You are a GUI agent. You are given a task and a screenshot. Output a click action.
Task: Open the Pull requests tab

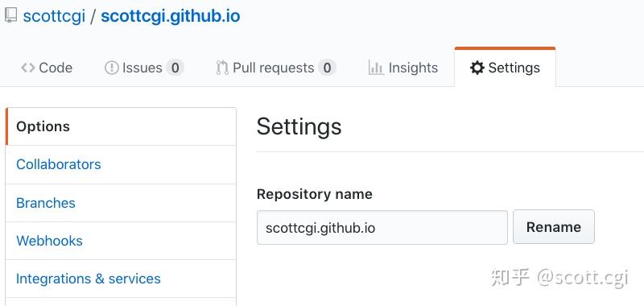tap(276, 68)
